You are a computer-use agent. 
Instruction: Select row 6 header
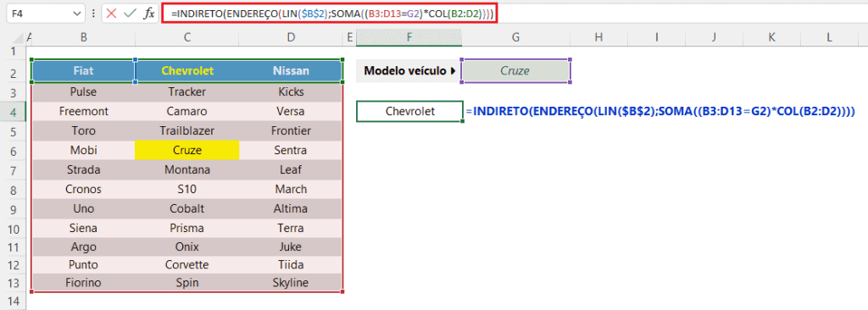click(14, 151)
